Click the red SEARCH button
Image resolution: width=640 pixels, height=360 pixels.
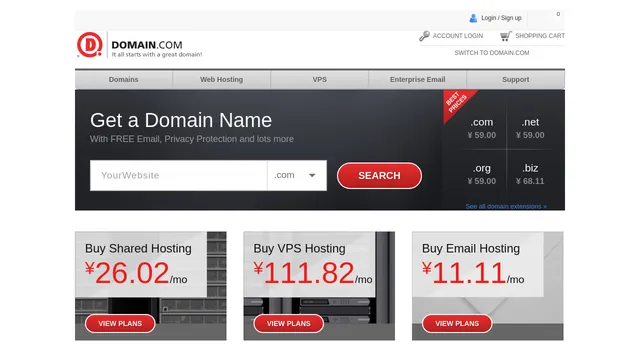[x=379, y=176]
